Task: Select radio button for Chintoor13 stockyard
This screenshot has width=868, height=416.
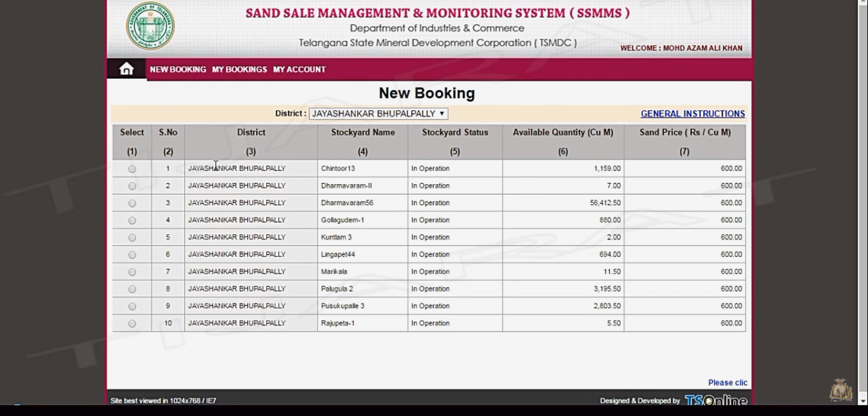Action: 132,169
